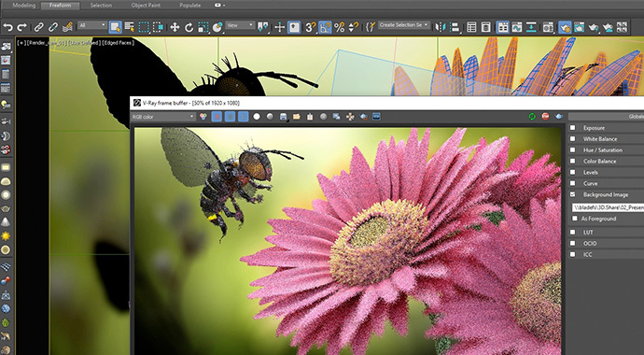Click the Save image disk icon in frame buffer

[283, 117]
